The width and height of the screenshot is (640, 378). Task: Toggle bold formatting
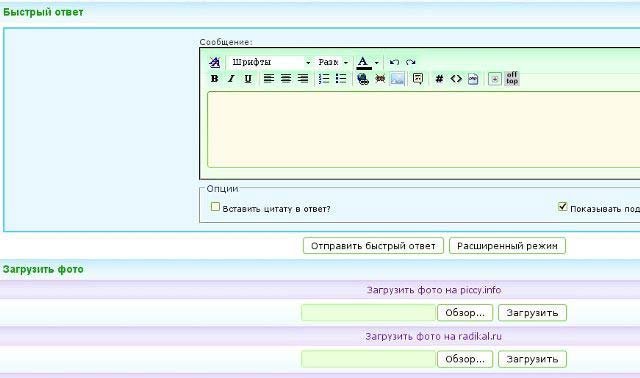(x=214, y=79)
